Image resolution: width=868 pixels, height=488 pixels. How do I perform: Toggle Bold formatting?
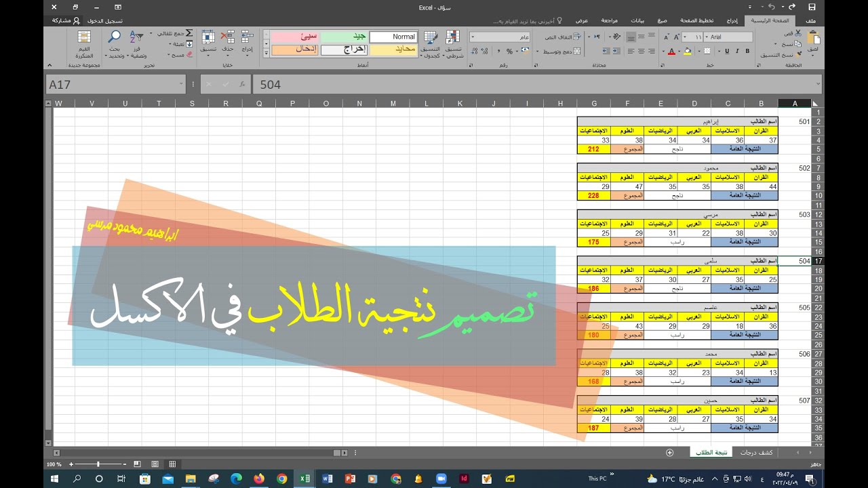747,51
